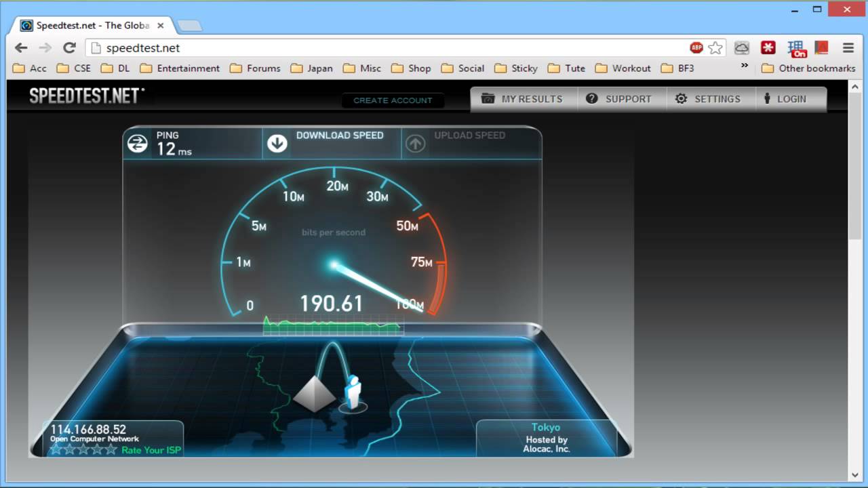Rate ISP with the first star
Viewport: 868px width, 488px height.
56,449
